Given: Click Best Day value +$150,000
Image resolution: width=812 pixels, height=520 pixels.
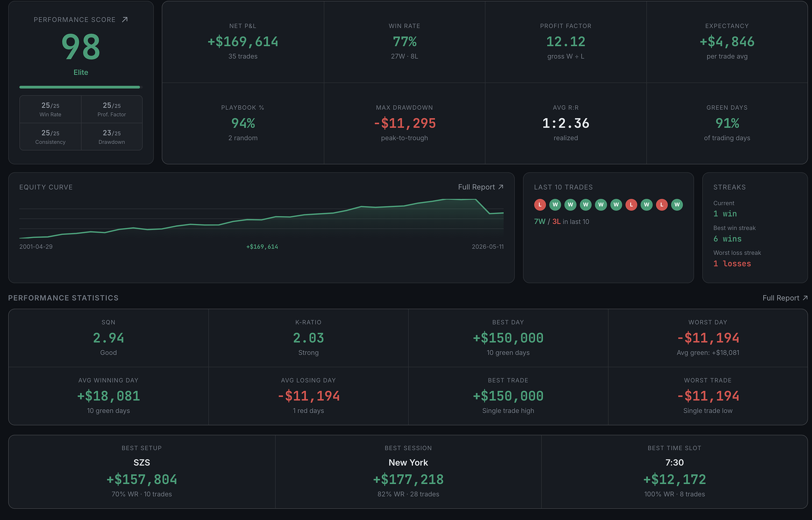Looking at the screenshot, I should [x=508, y=338].
